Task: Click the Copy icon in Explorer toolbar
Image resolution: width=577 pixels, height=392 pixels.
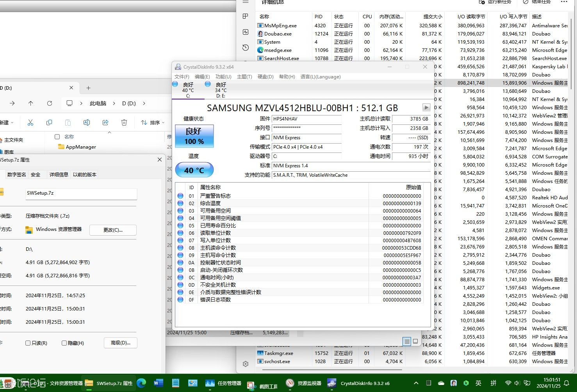Action: tap(49, 122)
